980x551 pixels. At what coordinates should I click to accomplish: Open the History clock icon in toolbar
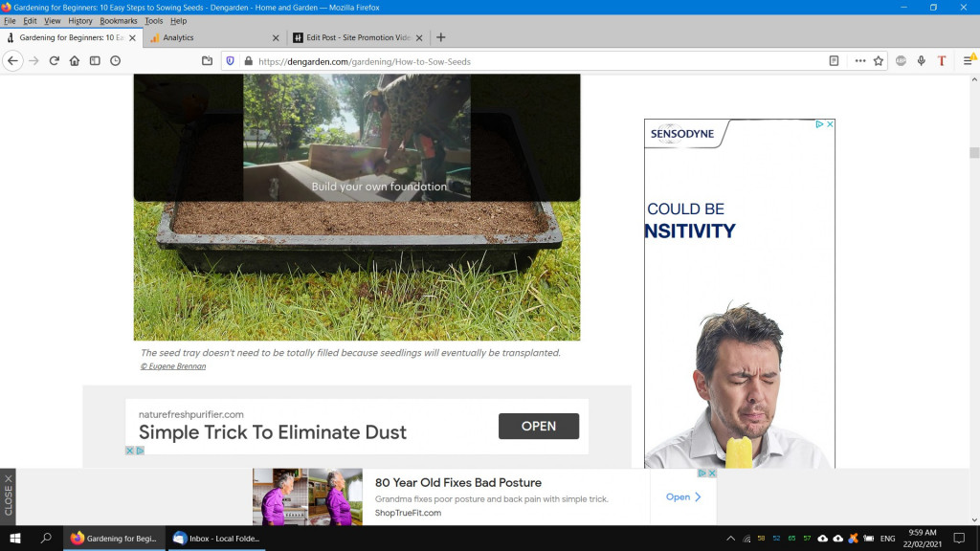pos(115,60)
